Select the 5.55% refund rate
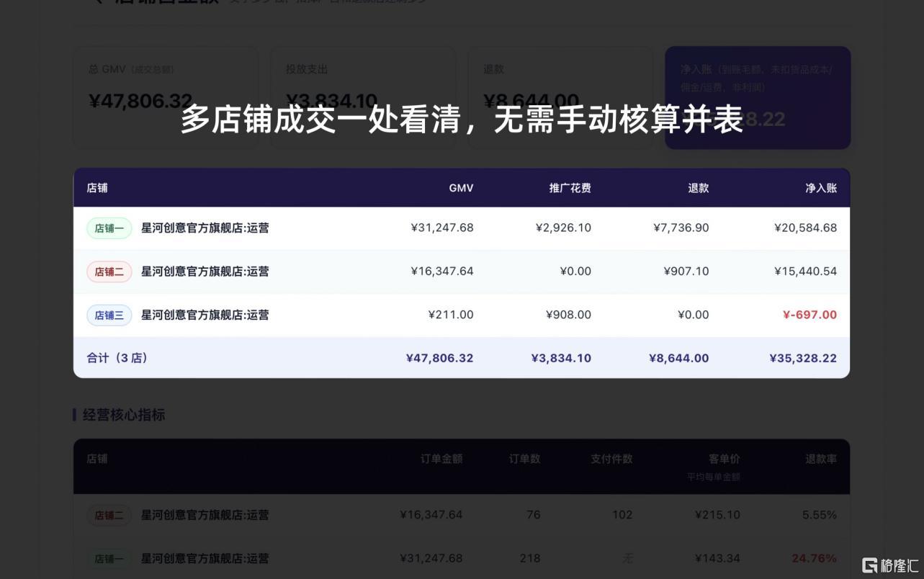Image resolution: width=924 pixels, height=579 pixels. pos(820,515)
